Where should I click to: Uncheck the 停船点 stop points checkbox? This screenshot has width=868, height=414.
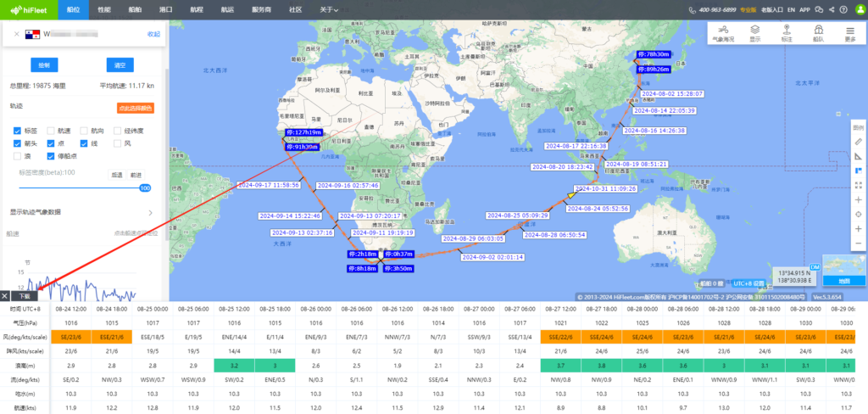50,156
